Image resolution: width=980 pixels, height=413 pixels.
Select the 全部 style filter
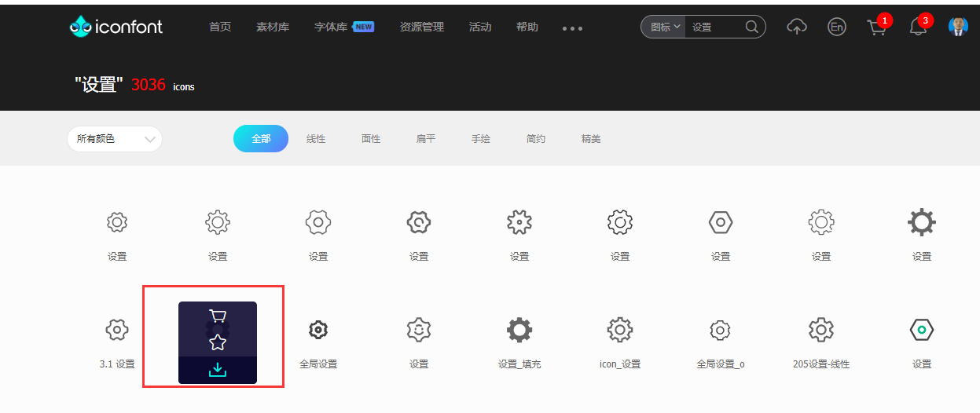pos(261,139)
